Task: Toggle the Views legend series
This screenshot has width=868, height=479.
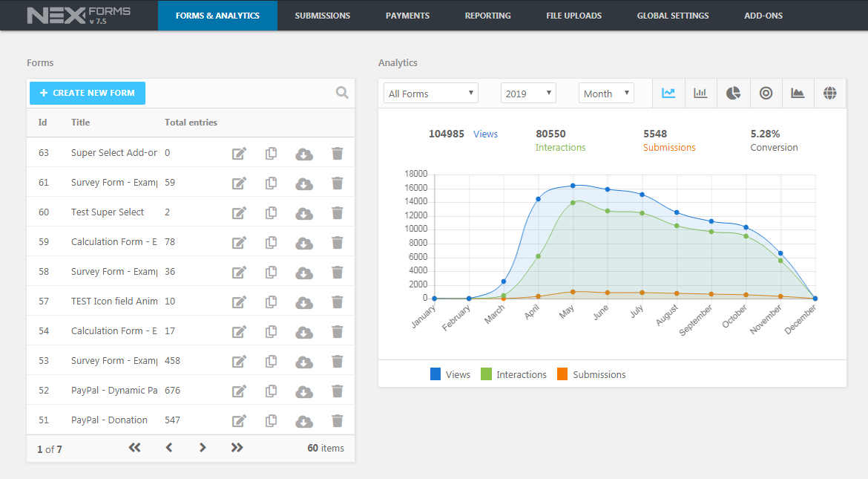Action: [450, 374]
